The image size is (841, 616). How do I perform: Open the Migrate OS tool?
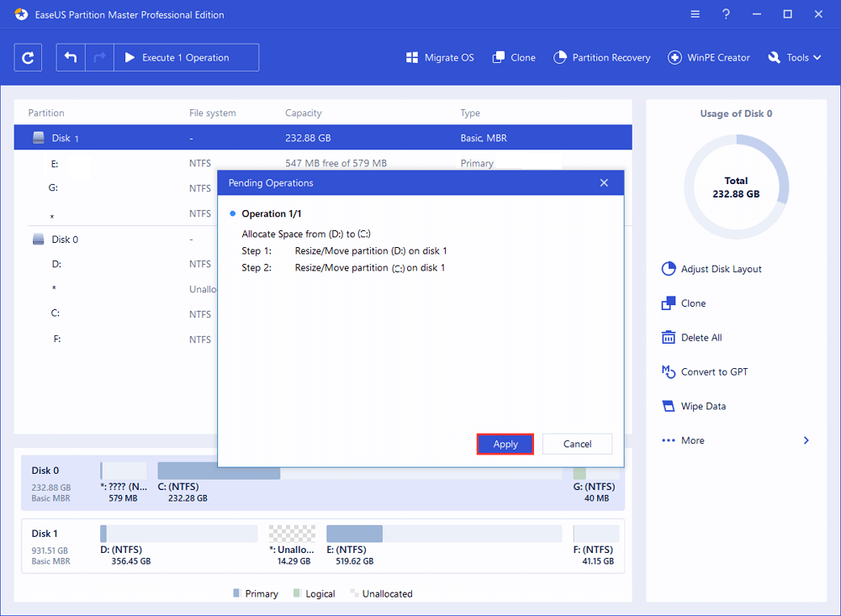(440, 58)
